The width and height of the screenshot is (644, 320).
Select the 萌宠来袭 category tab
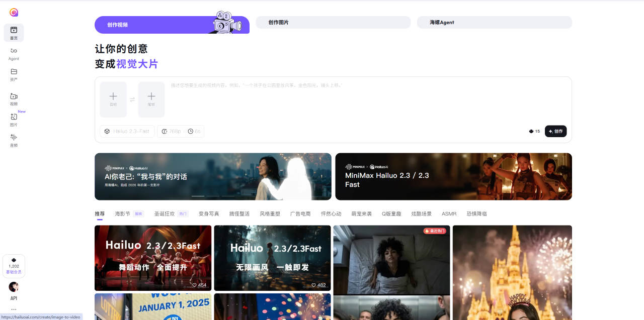coord(361,214)
